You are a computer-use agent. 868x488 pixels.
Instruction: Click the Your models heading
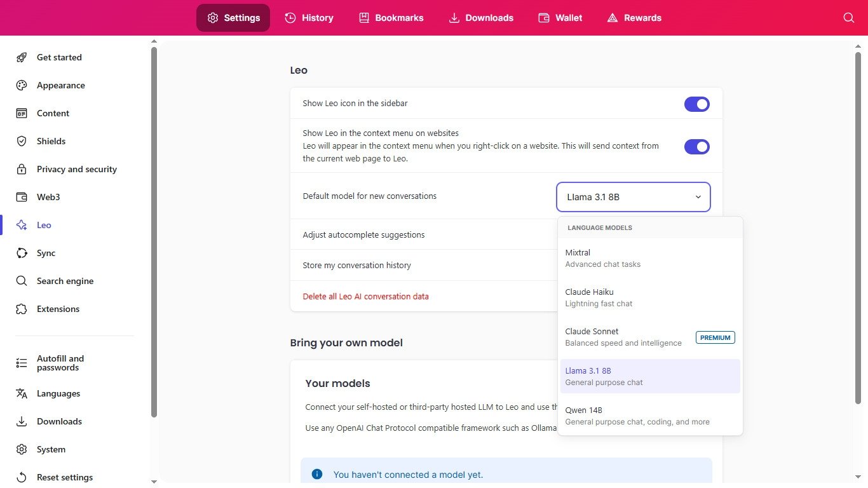tap(337, 383)
